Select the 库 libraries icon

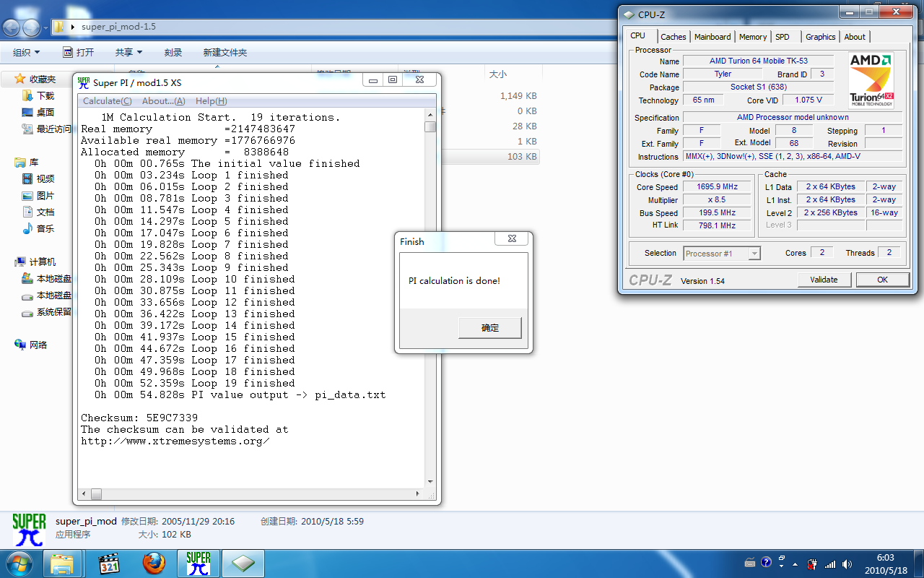pyautogui.click(x=20, y=162)
